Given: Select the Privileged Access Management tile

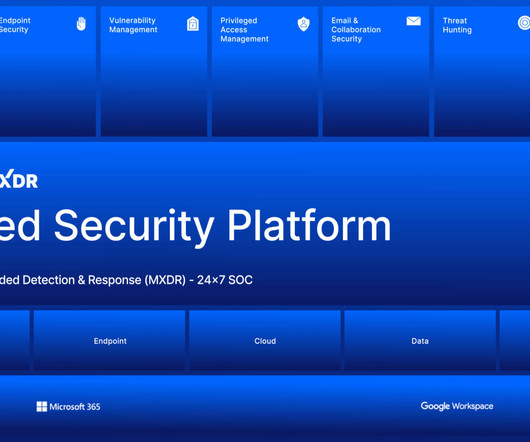Looking at the screenshot, I should pyautogui.click(x=265, y=71).
